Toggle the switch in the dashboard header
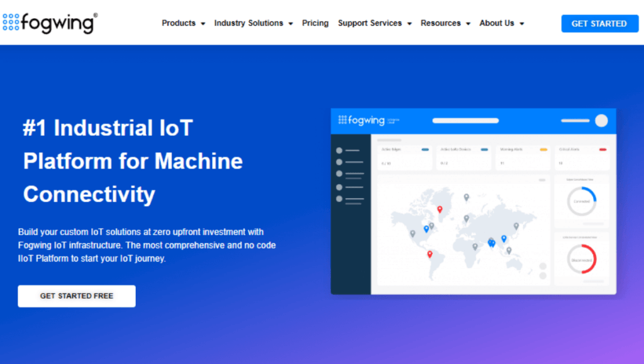Viewport: 644px width, 364px height. point(575,121)
